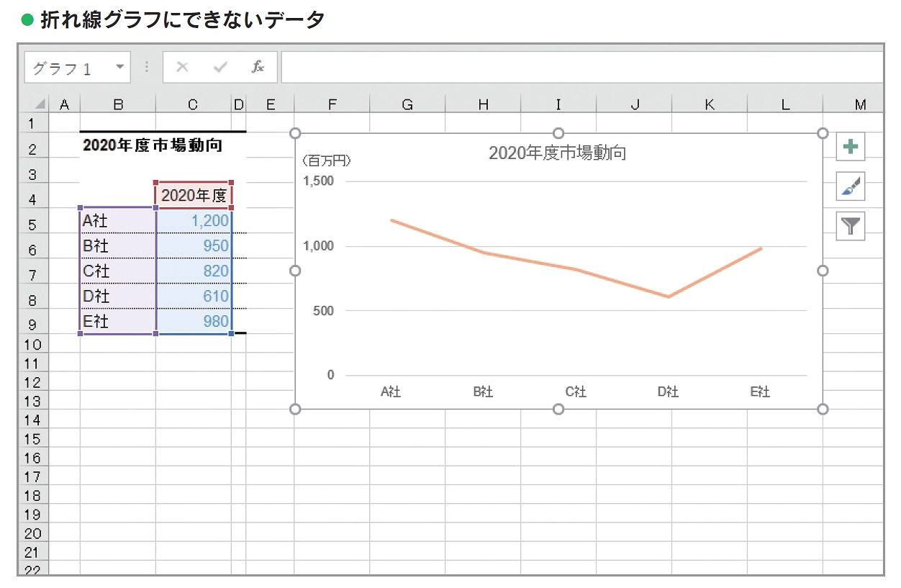Image resolution: width=901 pixels, height=588 pixels.
Task: Click cell containing 2020年度市場動向 title in sheet
Action: pyautogui.click(x=153, y=145)
